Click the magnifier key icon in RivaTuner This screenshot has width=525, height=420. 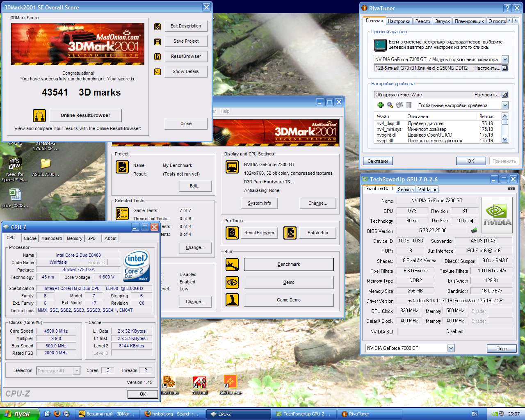[390, 105]
